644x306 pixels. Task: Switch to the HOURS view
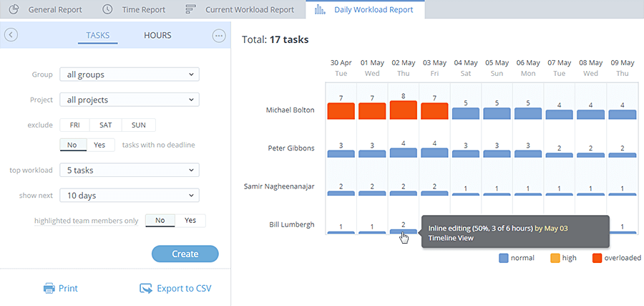coord(157,35)
